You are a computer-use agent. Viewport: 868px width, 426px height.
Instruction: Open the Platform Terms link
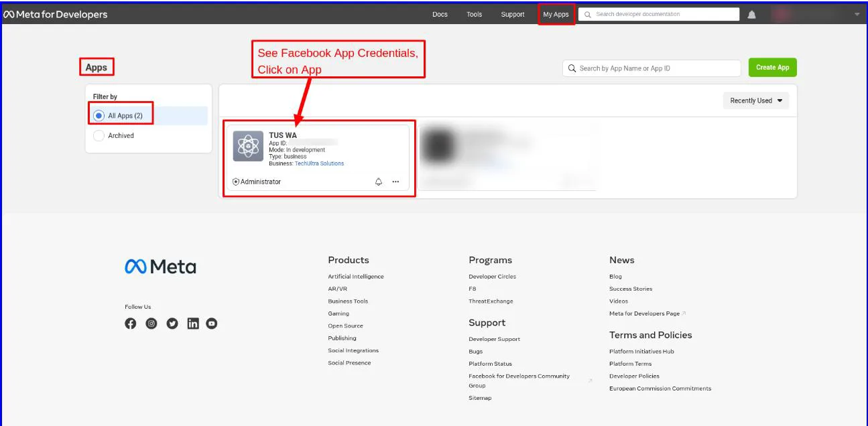point(630,364)
